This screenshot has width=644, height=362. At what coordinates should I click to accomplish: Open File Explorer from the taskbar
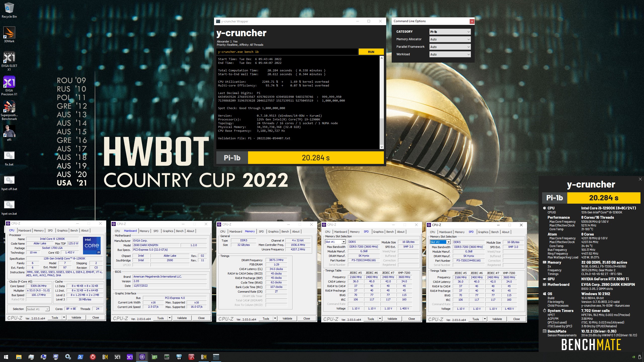click(19, 357)
